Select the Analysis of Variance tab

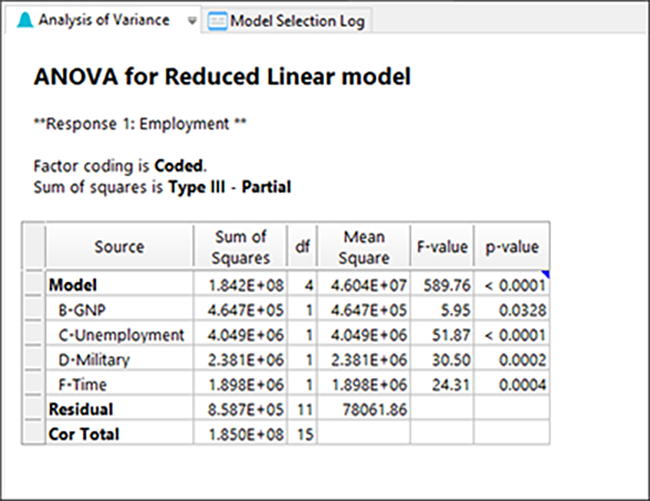(102, 20)
